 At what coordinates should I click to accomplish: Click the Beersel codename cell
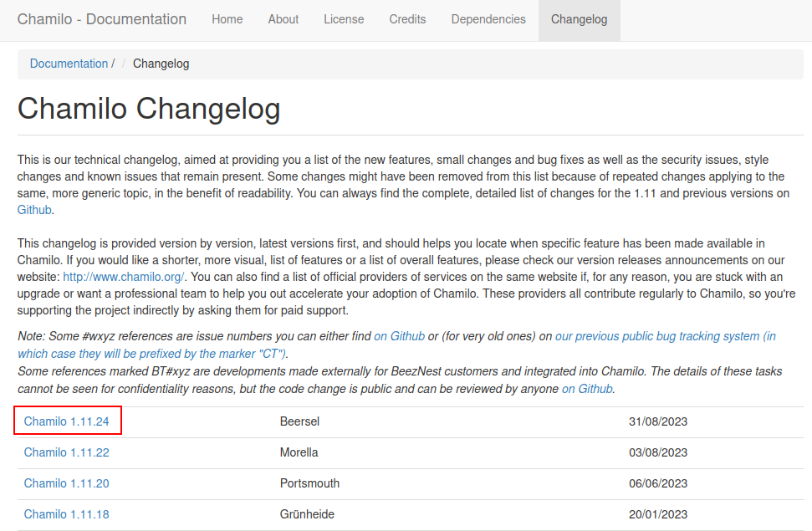[x=299, y=421]
